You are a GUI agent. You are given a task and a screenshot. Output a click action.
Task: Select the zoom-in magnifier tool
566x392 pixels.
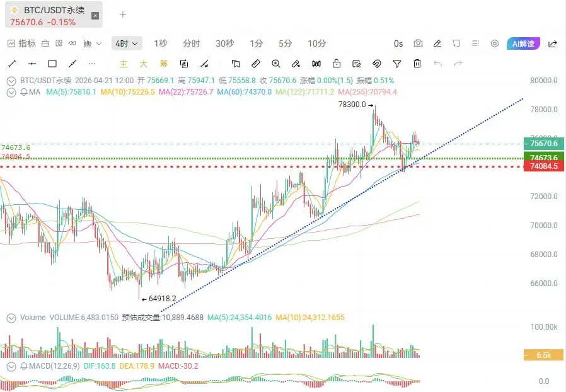(276, 64)
